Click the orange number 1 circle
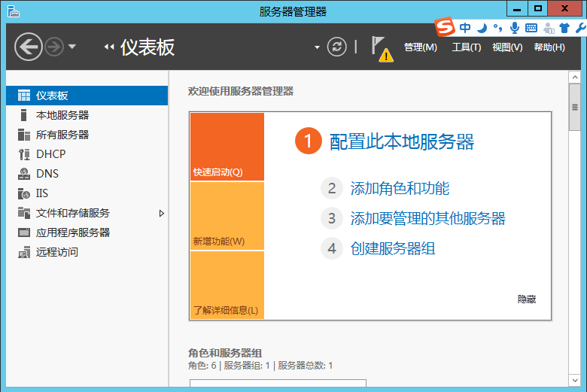 [x=309, y=141]
